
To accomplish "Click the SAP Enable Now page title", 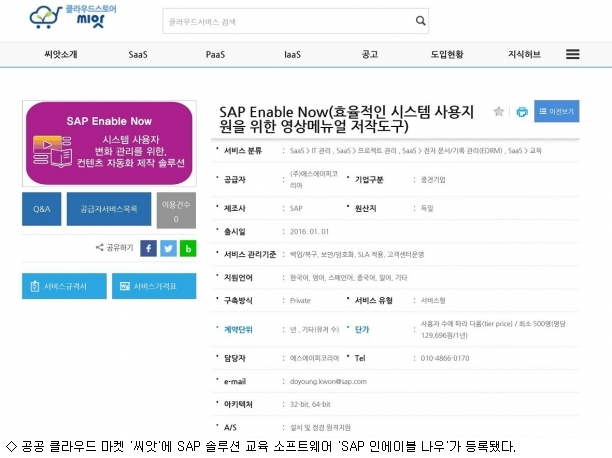I will pos(347,119).
